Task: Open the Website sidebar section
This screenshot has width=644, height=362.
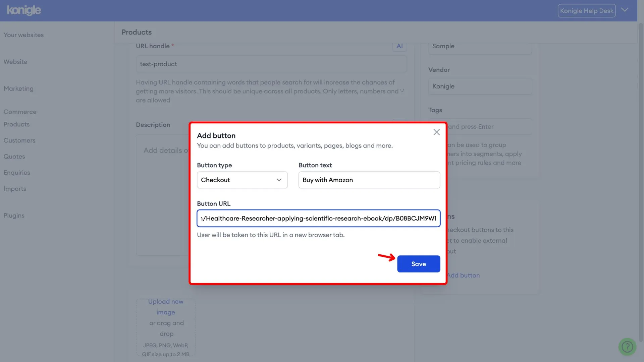Action: click(15, 62)
